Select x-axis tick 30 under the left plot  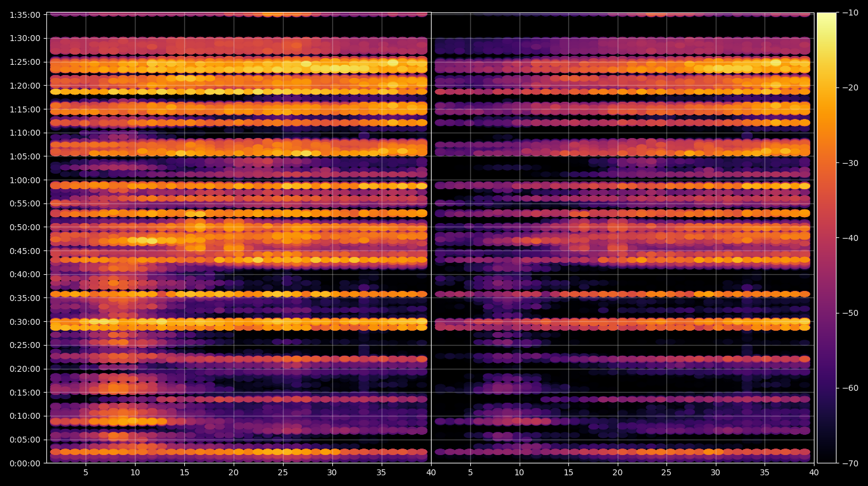[332, 473]
